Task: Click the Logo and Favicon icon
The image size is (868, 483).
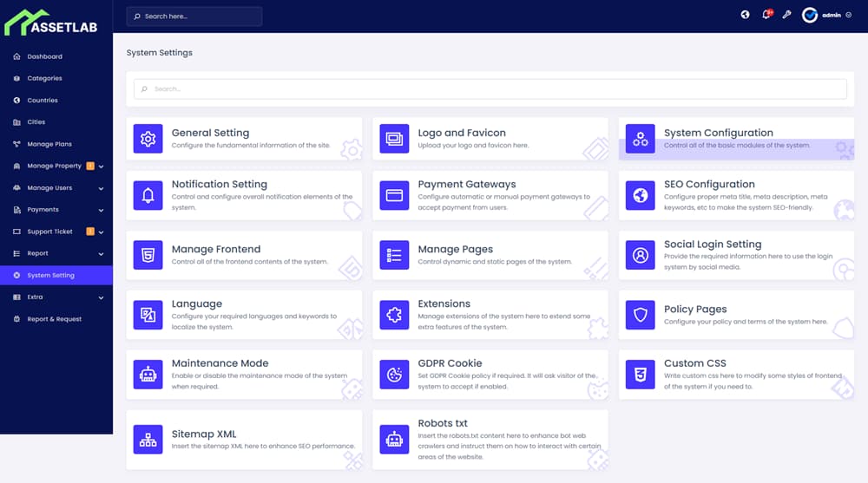Action: click(x=394, y=139)
